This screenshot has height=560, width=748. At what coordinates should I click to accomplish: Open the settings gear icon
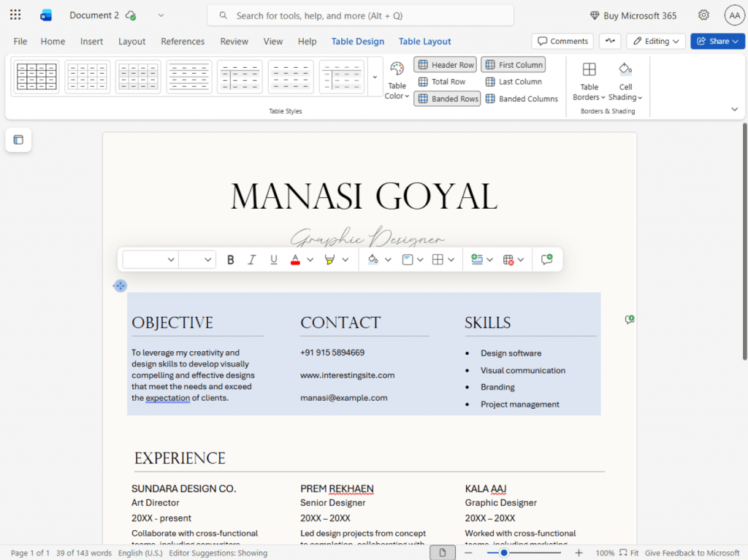[703, 15]
